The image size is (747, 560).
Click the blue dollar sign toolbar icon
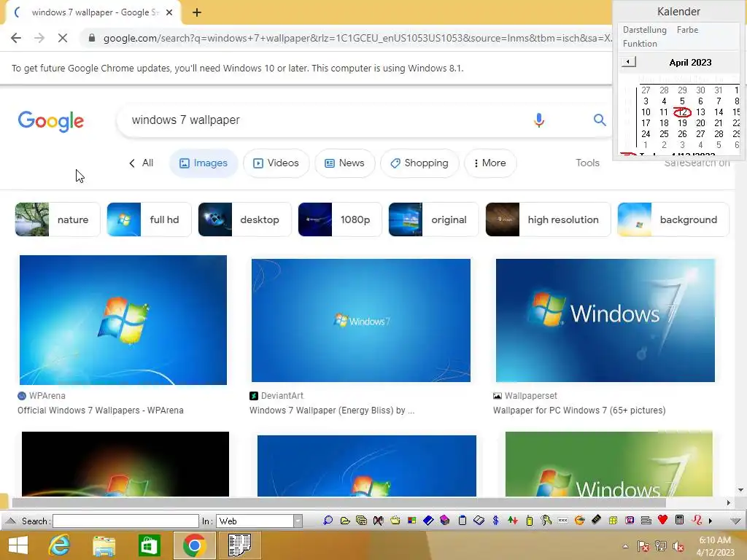pyautogui.click(x=495, y=521)
